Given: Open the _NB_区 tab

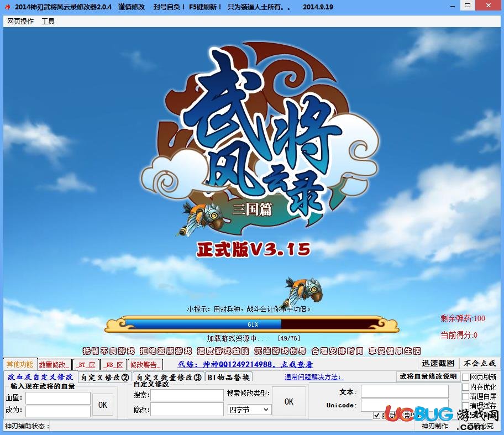Looking at the screenshot, I should [x=113, y=365].
